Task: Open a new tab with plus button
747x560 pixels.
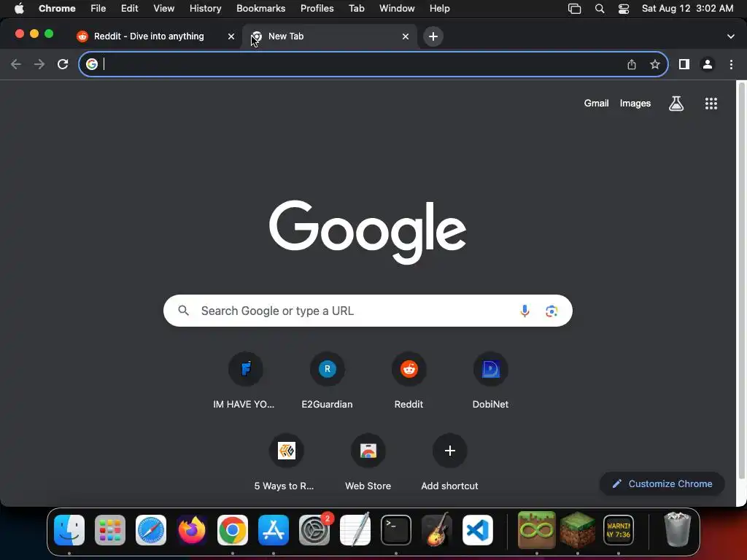Action: (x=433, y=36)
